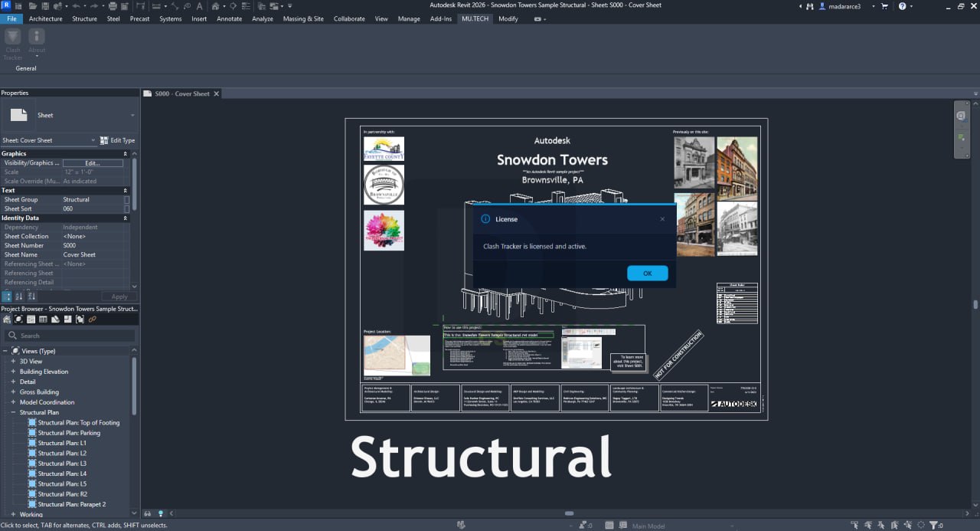Image resolution: width=980 pixels, height=531 pixels.
Task: Open the About button in General panel
Action: point(37,44)
